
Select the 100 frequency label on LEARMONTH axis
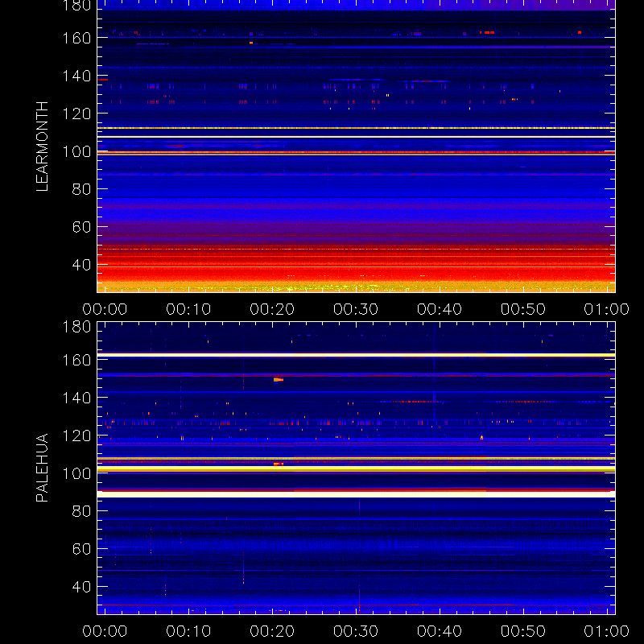pyautogui.click(x=76, y=151)
